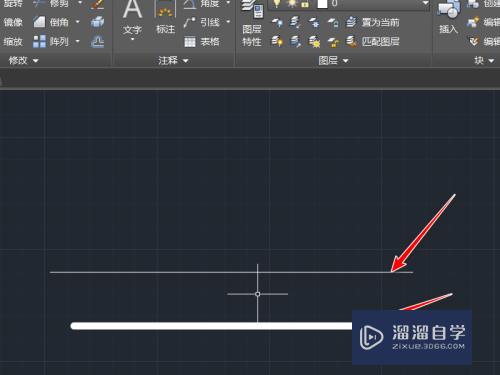Click Layer Unisolate icon second in lower row

point(295,41)
